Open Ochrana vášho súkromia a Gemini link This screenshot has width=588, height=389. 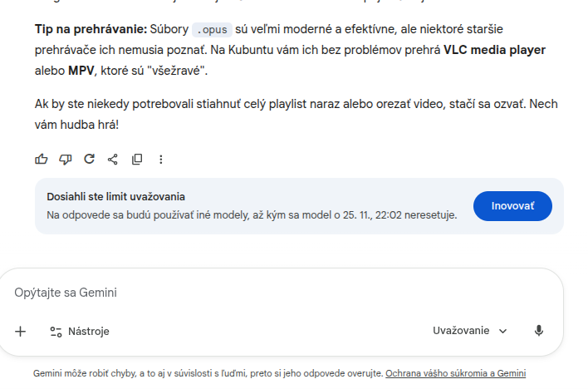pos(455,374)
